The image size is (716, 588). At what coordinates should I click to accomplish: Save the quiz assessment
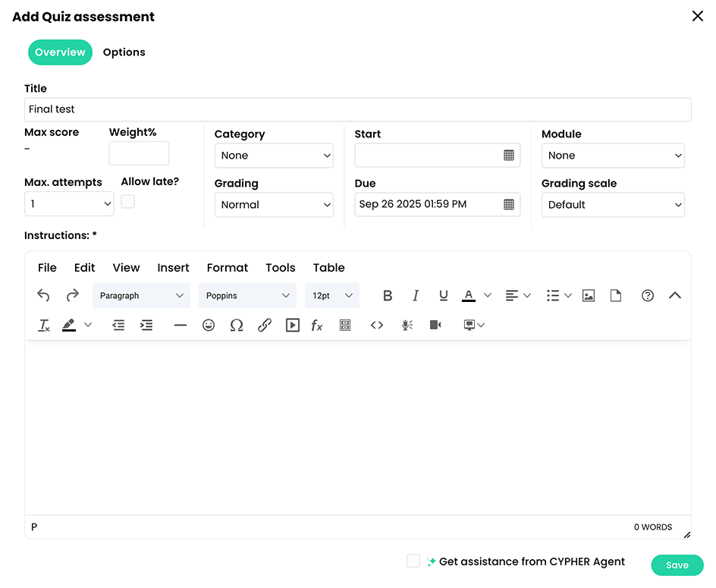tap(676, 564)
